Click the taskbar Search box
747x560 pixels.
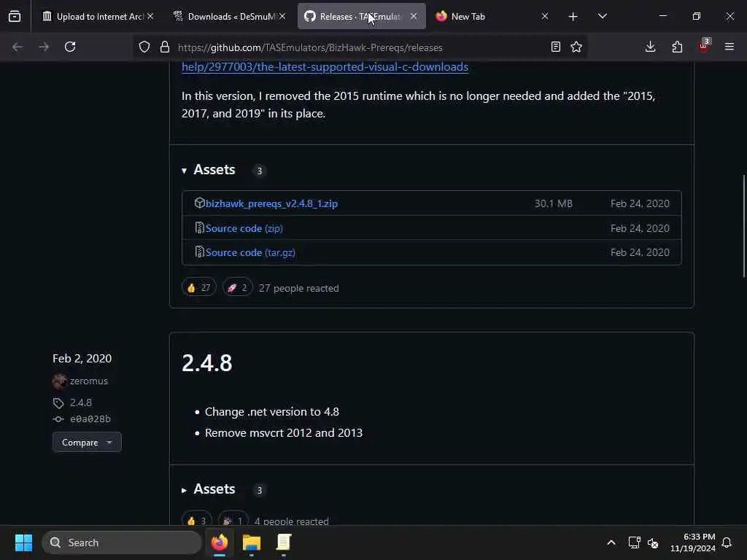click(122, 542)
